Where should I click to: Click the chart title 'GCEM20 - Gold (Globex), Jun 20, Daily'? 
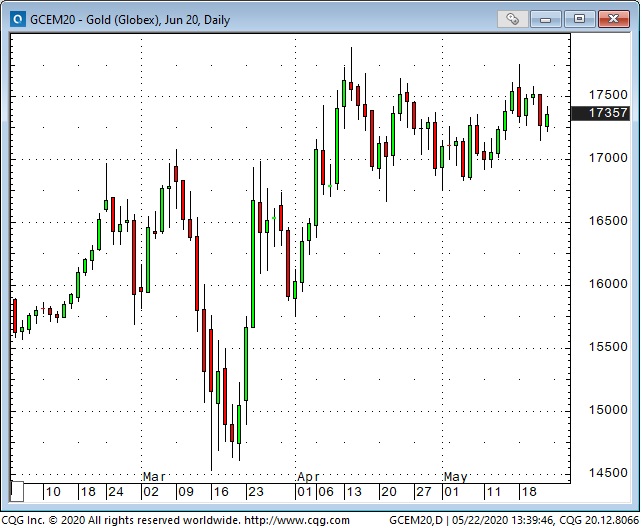[x=130, y=20]
